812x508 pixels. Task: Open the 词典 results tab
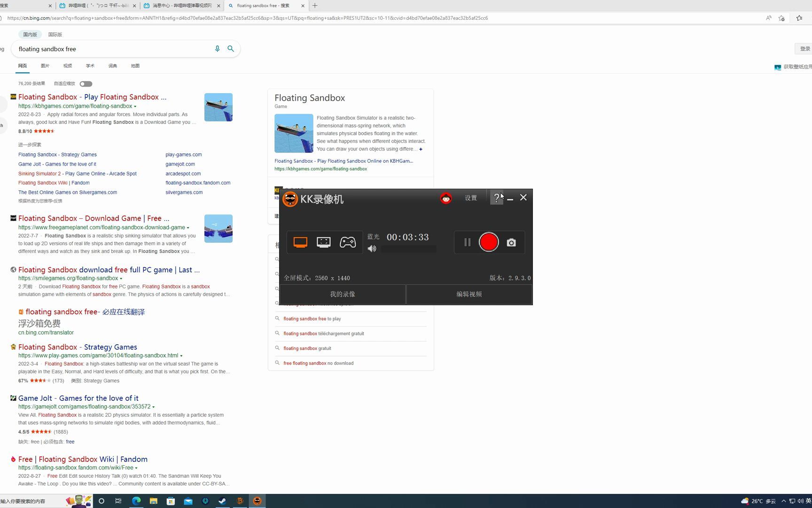coord(113,66)
